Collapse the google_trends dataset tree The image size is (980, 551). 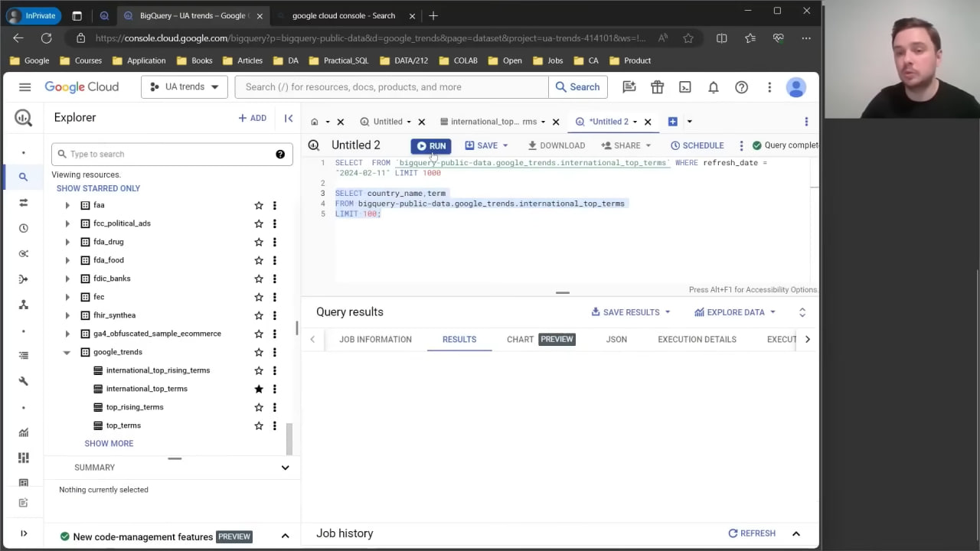pyautogui.click(x=67, y=352)
